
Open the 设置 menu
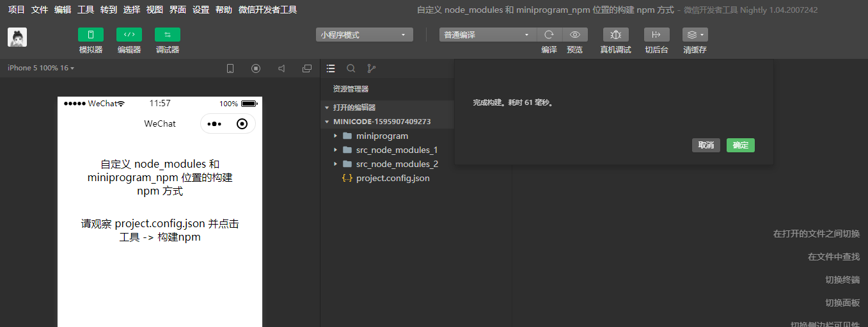[x=201, y=10]
